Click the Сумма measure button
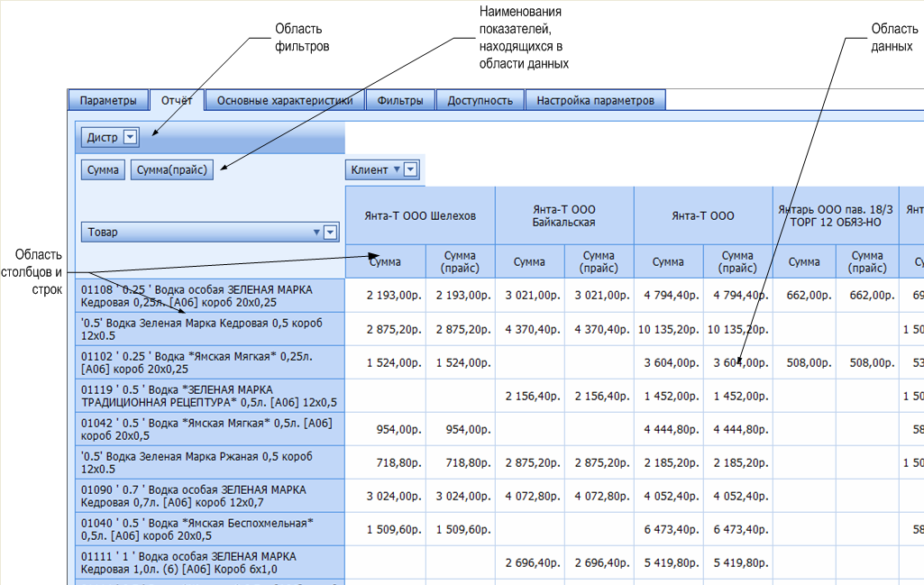 pyautogui.click(x=104, y=169)
